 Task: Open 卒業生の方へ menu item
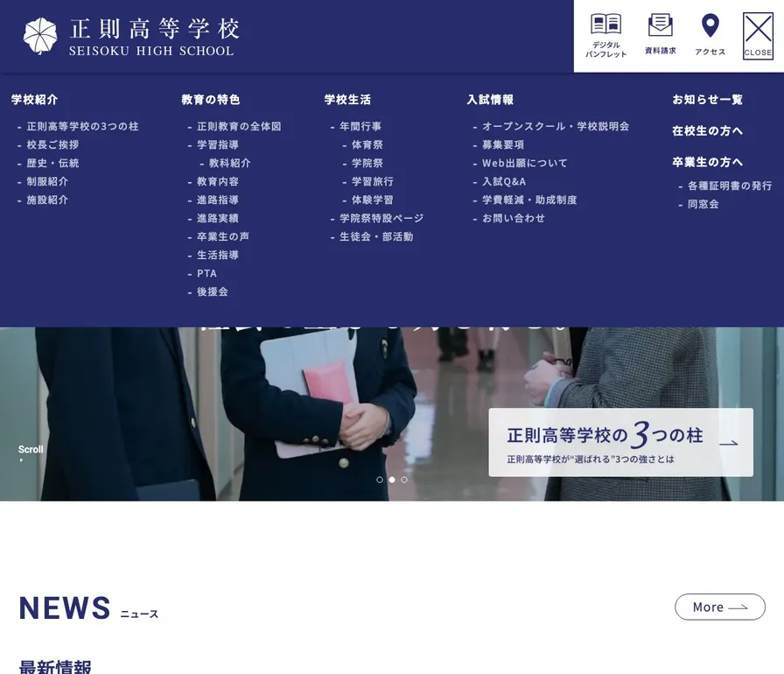tap(707, 162)
